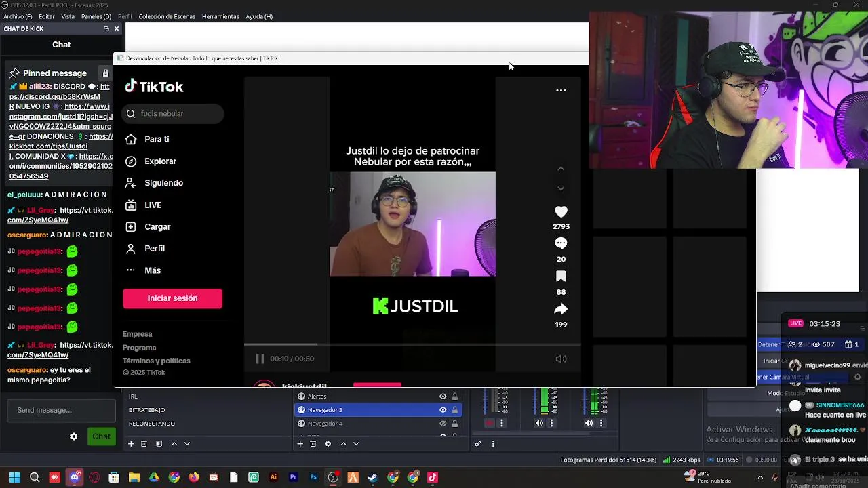Click Modo Estudio button in OBS controls

[x=785, y=394]
